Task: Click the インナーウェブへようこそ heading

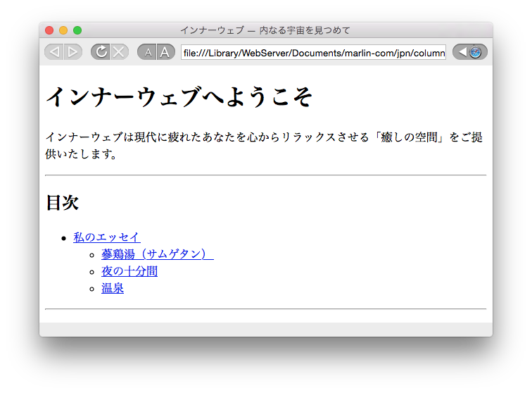Action: (179, 97)
